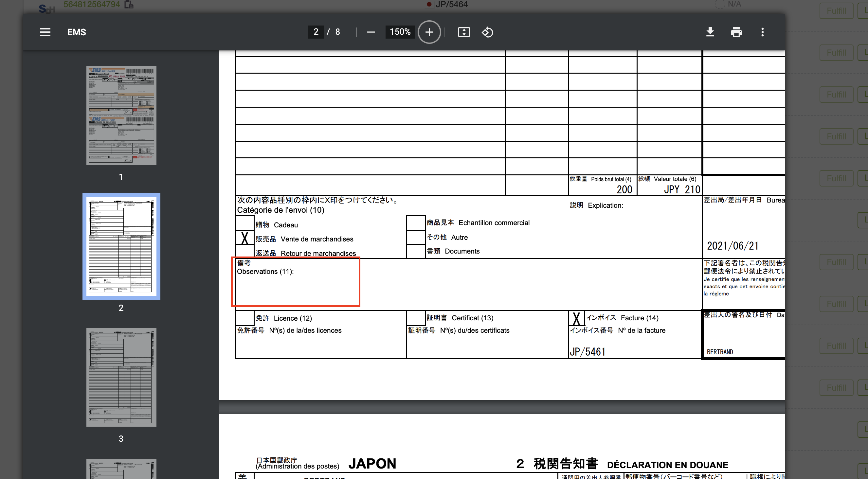Check the Echantillon commercial box
Image resolution: width=868 pixels, height=479 pixels.
[415, 223]
